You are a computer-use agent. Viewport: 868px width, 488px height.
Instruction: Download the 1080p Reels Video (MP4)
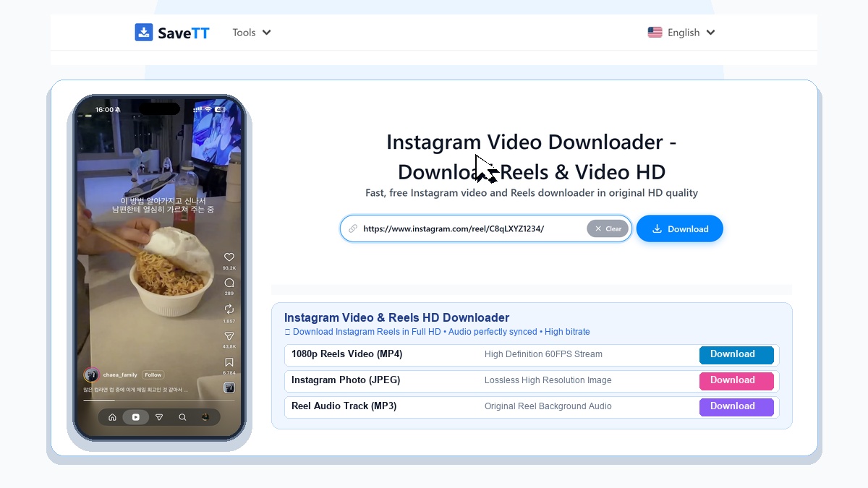pyautogui.click(x=736, y=354)
